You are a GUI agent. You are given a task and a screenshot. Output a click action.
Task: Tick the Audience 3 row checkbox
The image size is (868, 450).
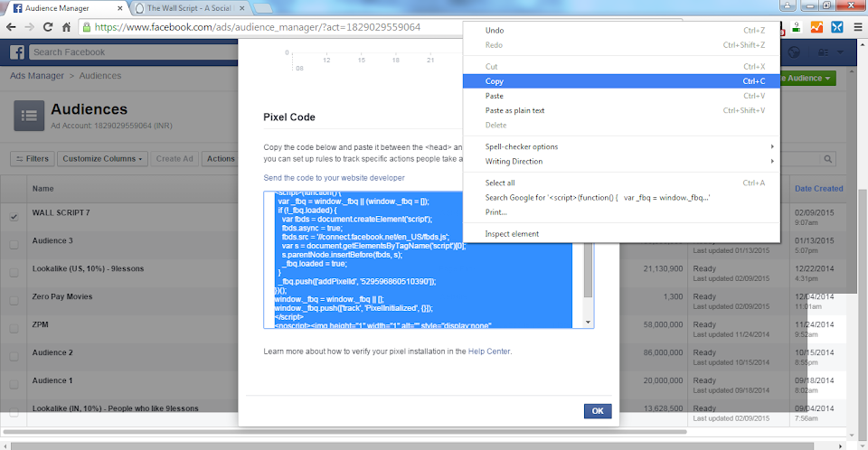pos(14,245)
